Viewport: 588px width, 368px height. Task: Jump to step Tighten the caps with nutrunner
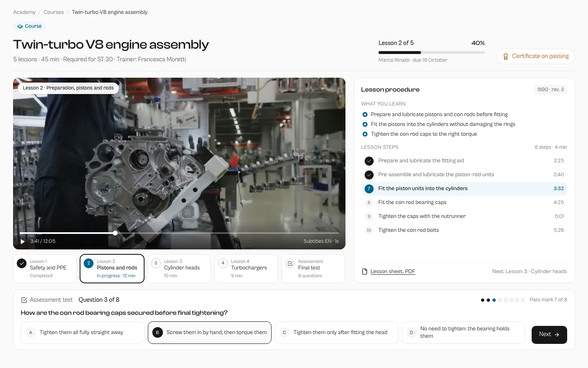pos(464,216)
